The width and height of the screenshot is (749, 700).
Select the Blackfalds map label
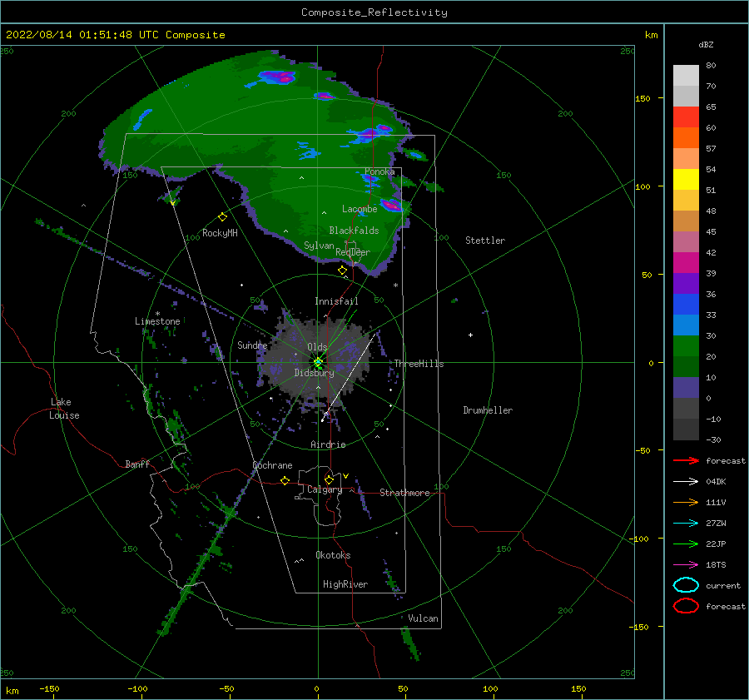(x=354, y=231)
